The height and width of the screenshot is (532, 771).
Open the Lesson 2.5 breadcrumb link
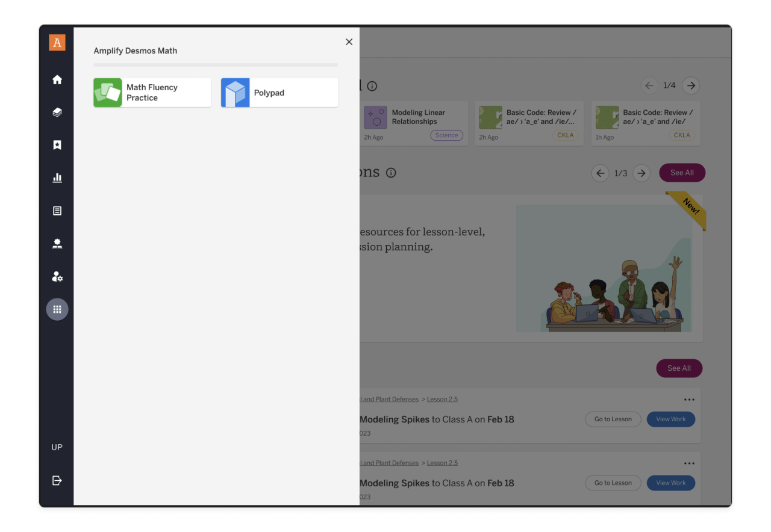click(x=442, y=400)
